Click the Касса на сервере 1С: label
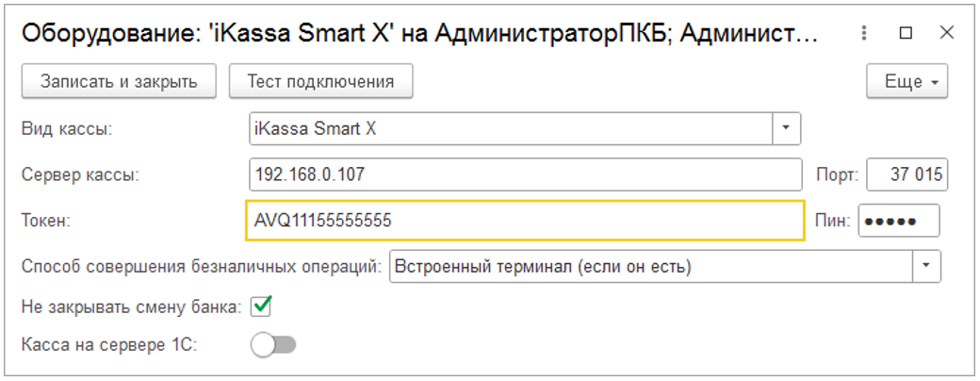Screen dimensions: 980x381 [109, 346]
